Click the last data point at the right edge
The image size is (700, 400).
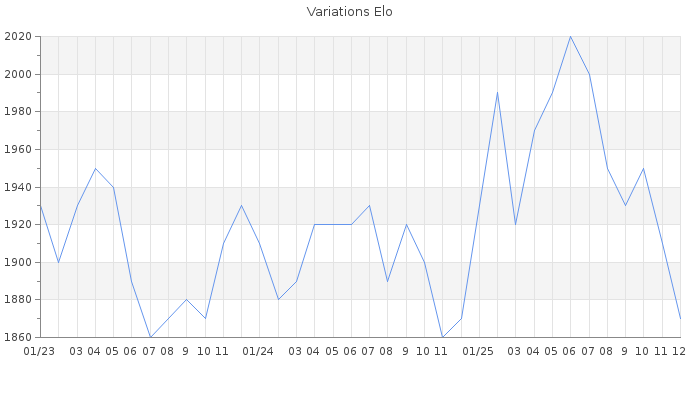coord(680,318)
